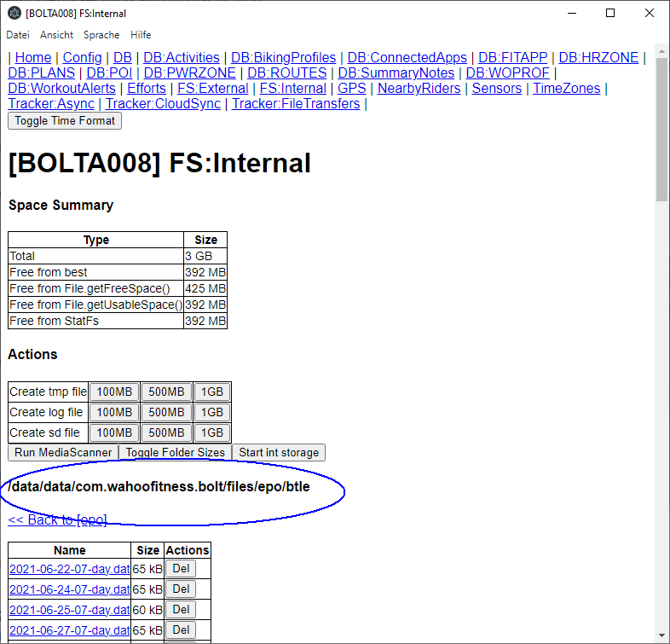Go to the Home link
The height and width of the screenshot is (644, 670).
pos(33,57)
